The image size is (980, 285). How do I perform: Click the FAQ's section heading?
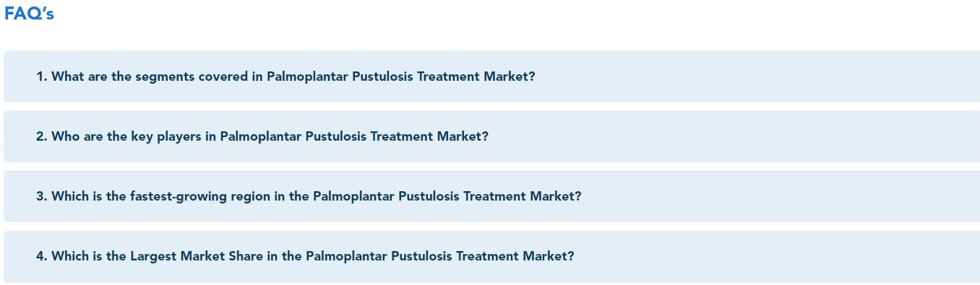(x=29, y=14)
